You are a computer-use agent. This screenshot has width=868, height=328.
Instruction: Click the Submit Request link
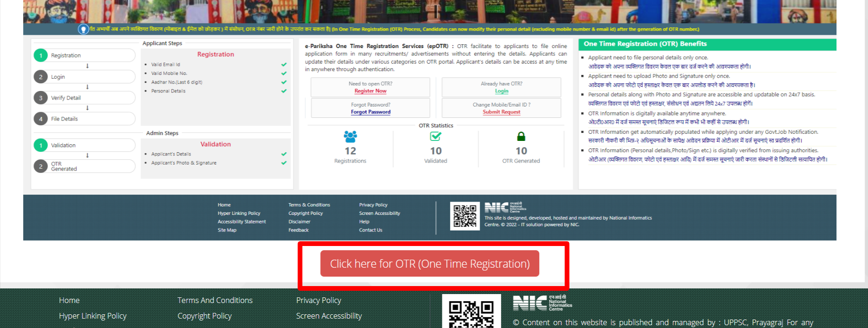tap(501, 112)
